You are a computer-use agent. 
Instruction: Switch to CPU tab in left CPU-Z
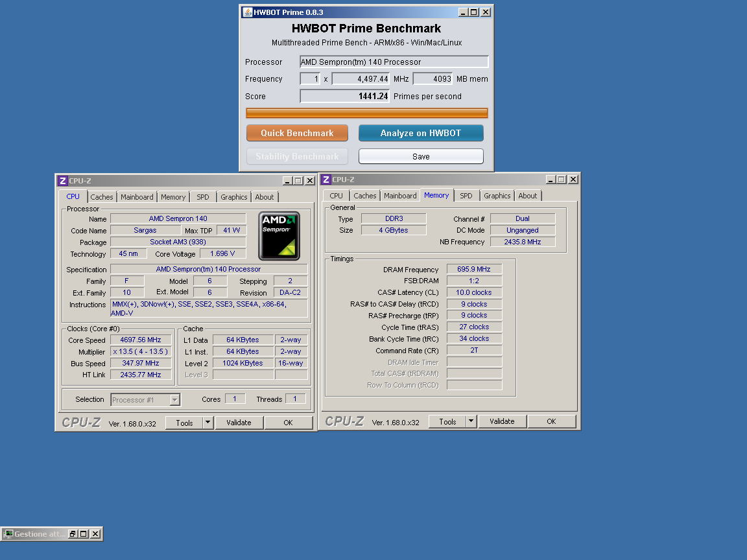[73, 196]
